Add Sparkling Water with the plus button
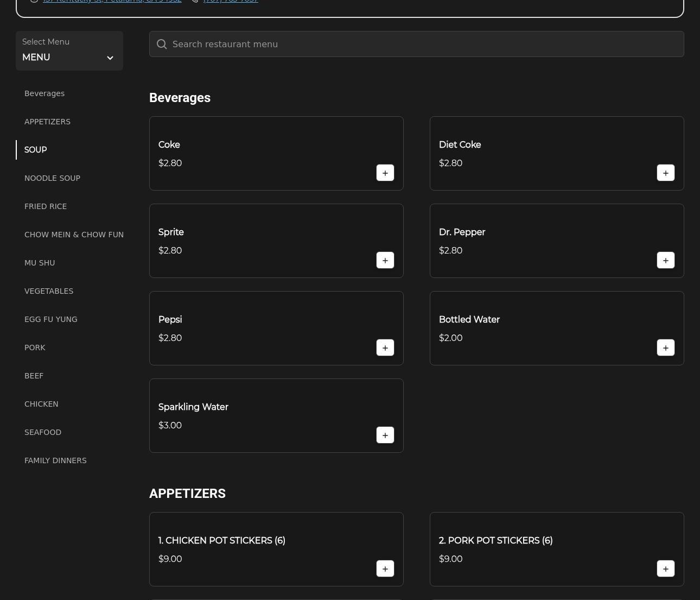 coord(385,435)
